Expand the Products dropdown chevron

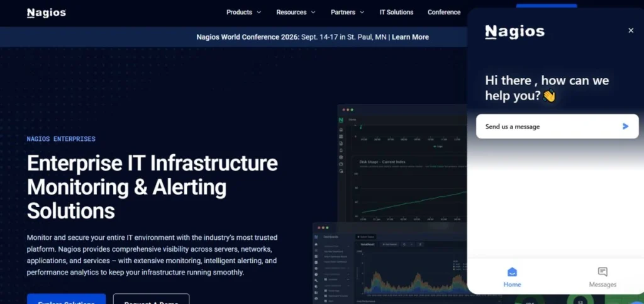coord(258,13)
